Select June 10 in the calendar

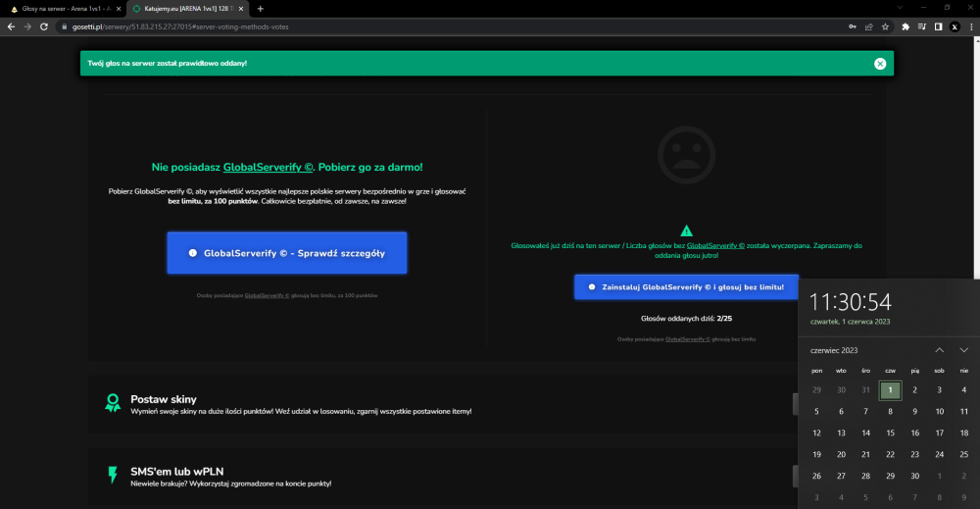point(940,412)
